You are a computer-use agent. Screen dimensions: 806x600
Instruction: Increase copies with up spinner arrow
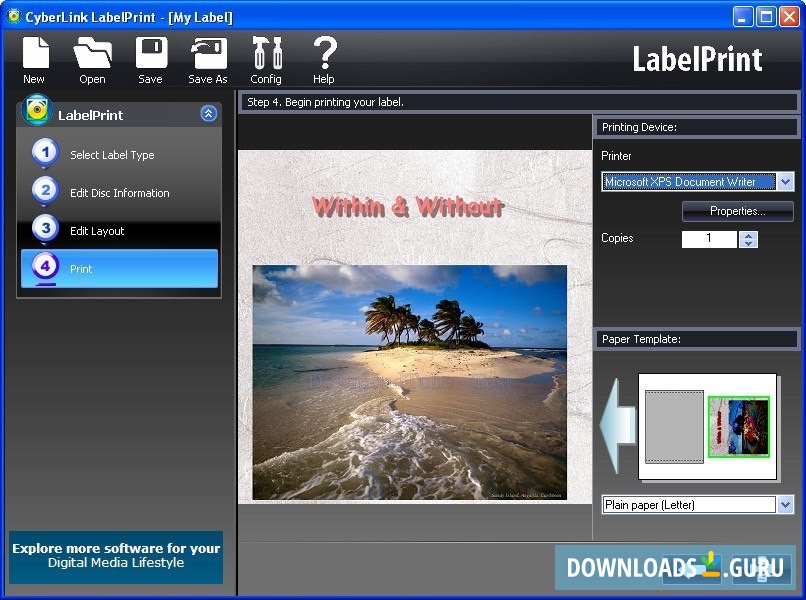pos(748,235)
